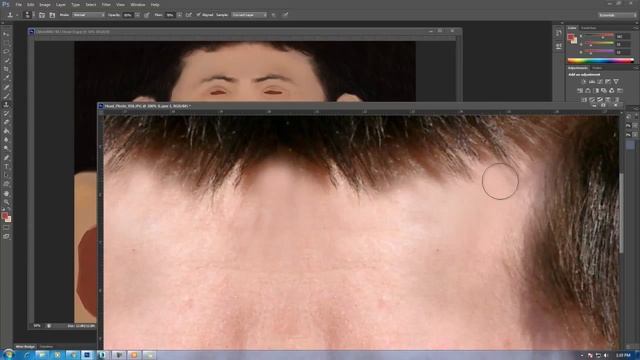
Task: Select the Lasso tool
Action: coord(6,52)
